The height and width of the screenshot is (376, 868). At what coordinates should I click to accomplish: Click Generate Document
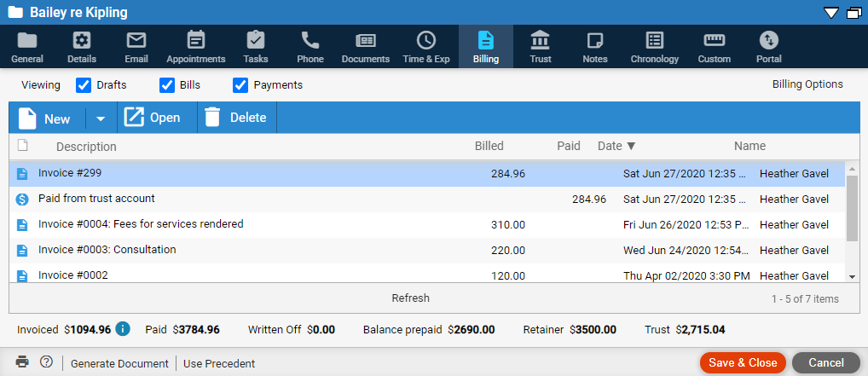click(119, 364)
